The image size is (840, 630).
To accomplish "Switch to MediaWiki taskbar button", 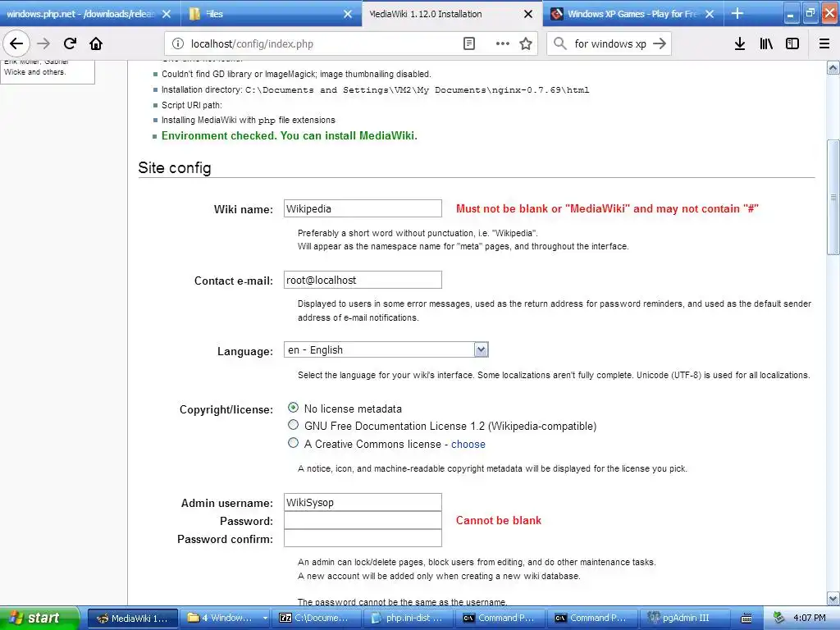I will [132, 619].
